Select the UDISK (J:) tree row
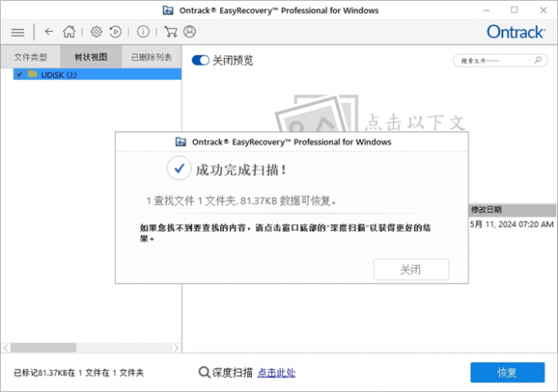Screen dimensions: 558x392 97,75
